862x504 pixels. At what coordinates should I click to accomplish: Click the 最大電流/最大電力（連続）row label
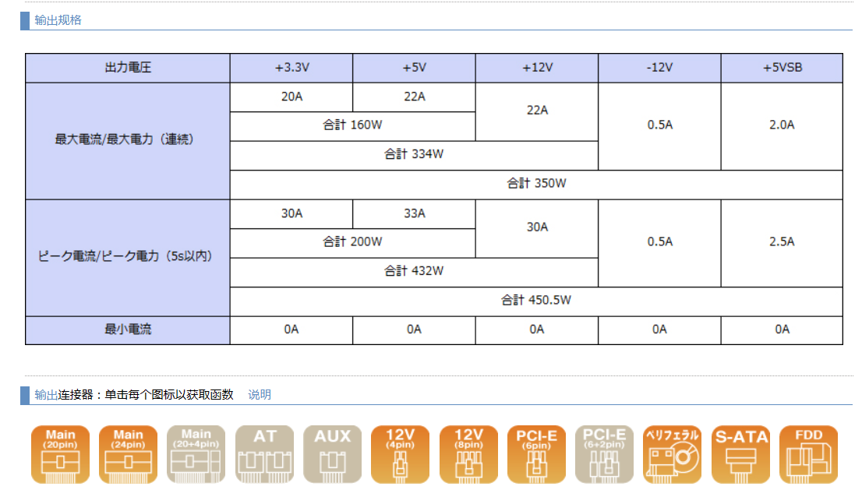coord(128,141)
